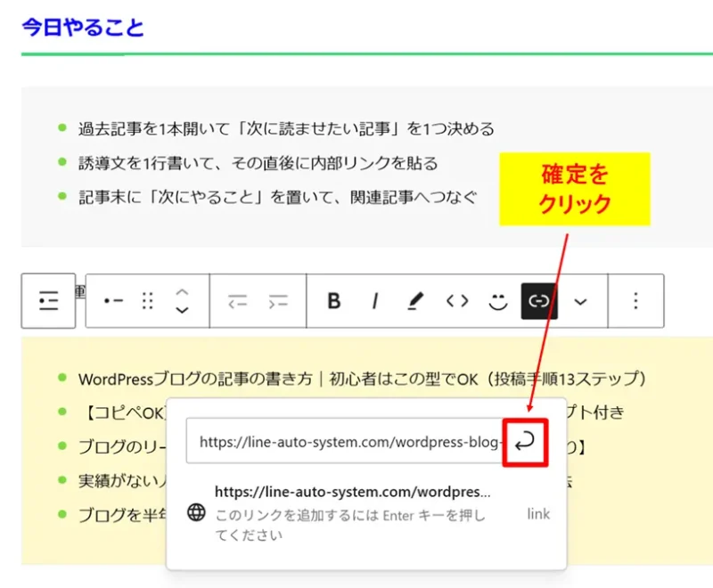Select the Highlight pen icon
This screenshot has width=713, height=588.
pos(414,301)
